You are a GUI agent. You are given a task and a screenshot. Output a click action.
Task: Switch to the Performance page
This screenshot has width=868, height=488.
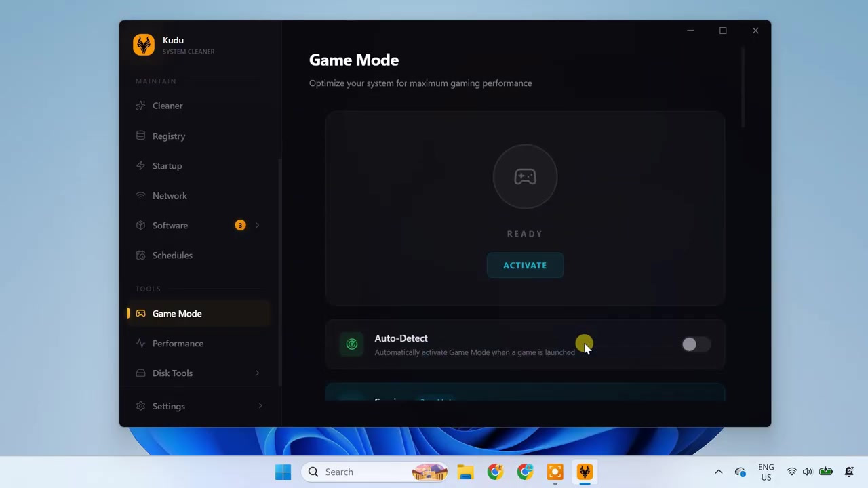coord(198,344)
